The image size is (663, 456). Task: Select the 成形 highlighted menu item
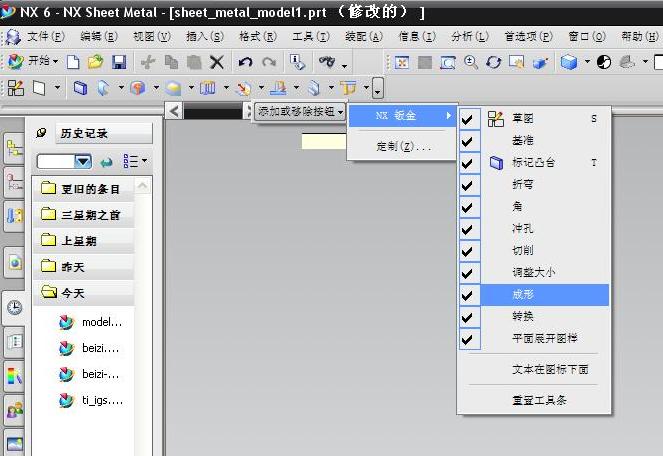544,295
